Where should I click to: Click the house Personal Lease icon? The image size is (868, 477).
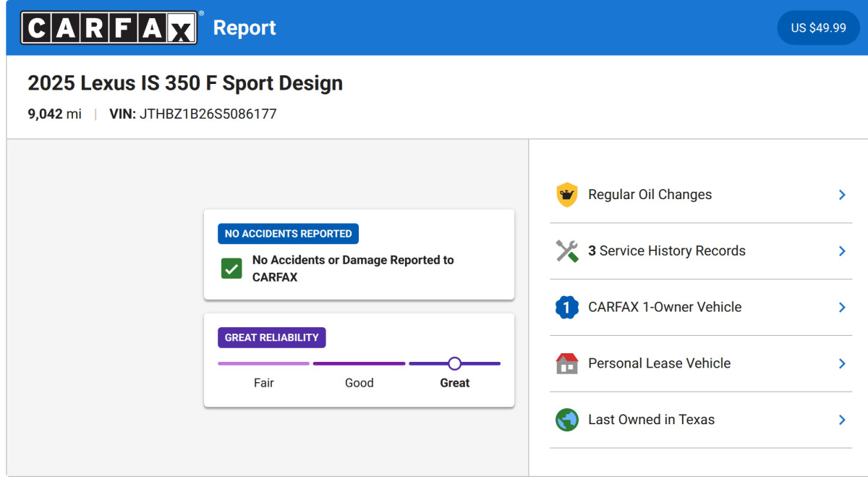tap(567, 363)
